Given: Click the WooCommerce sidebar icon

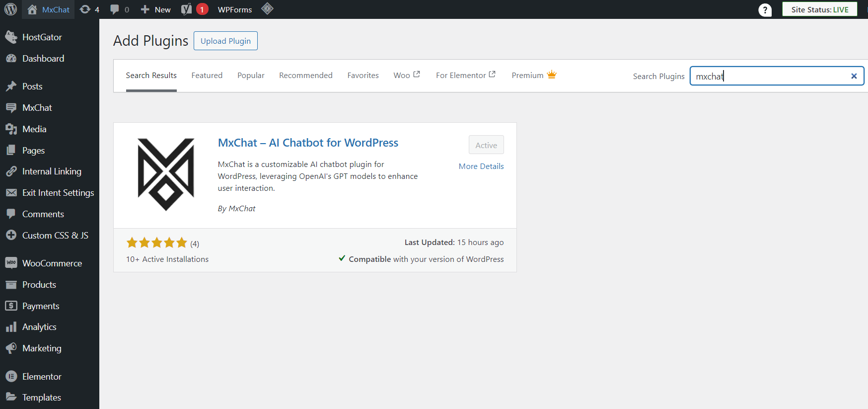Looking at the screenshot, I should 11,263.
